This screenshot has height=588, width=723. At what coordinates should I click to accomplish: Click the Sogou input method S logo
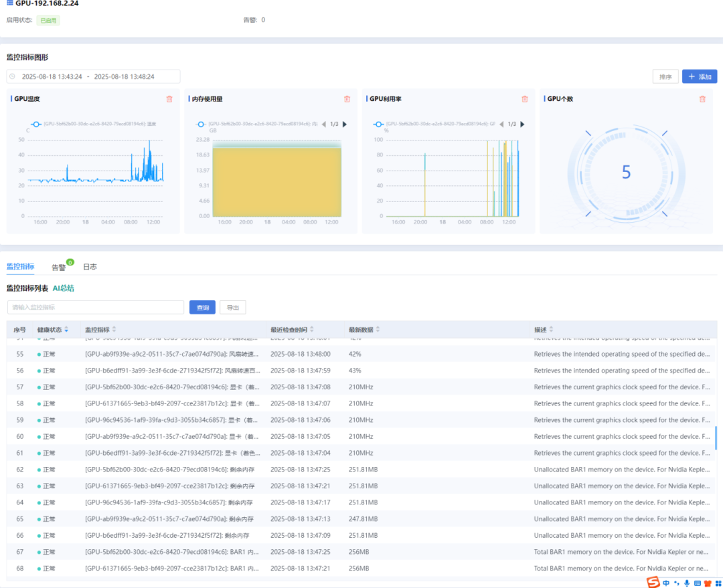pyautogui.click(x=653, y=583)
